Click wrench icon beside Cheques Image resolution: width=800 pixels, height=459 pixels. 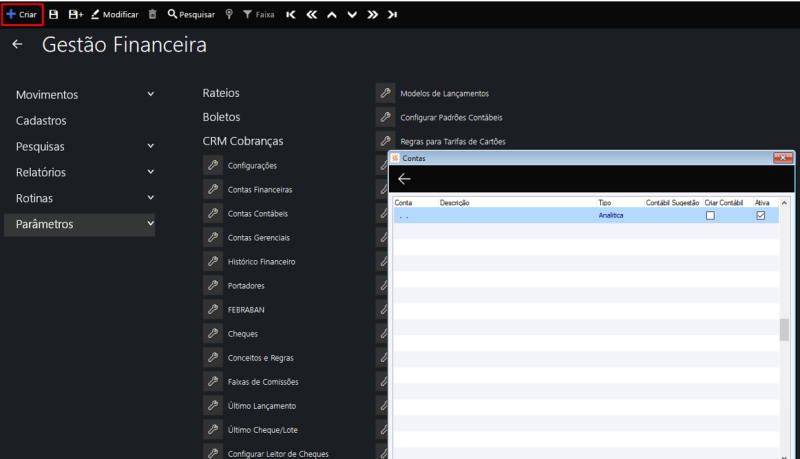[x=213, y=333]
